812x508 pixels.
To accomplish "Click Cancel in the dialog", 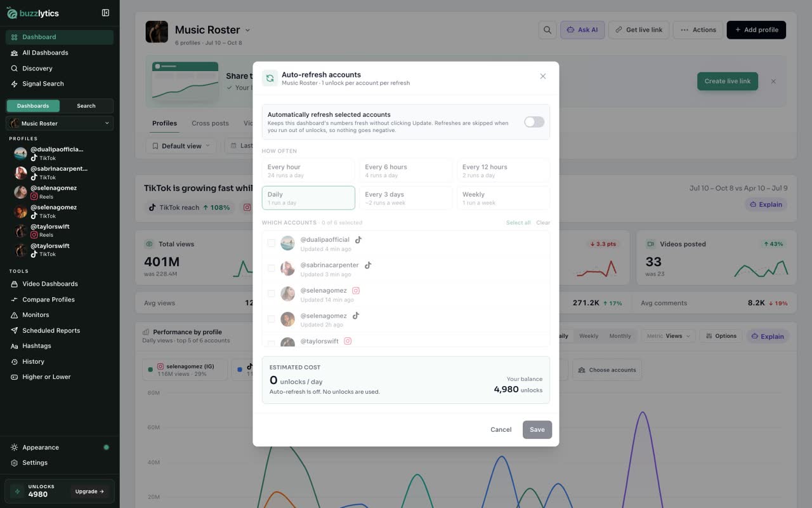I will (x=501, y=430).
